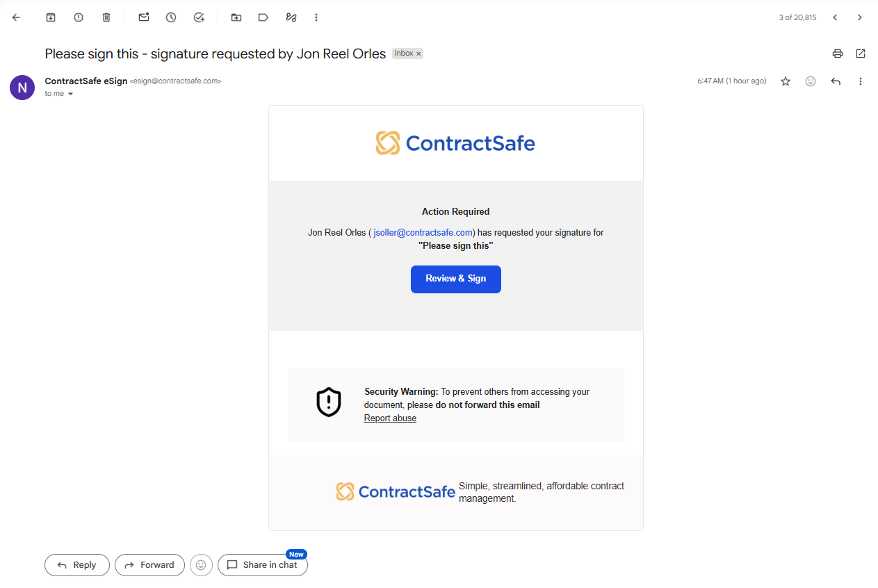
Task: Click the Forward button below message
Action: click(x=149, y=565)
